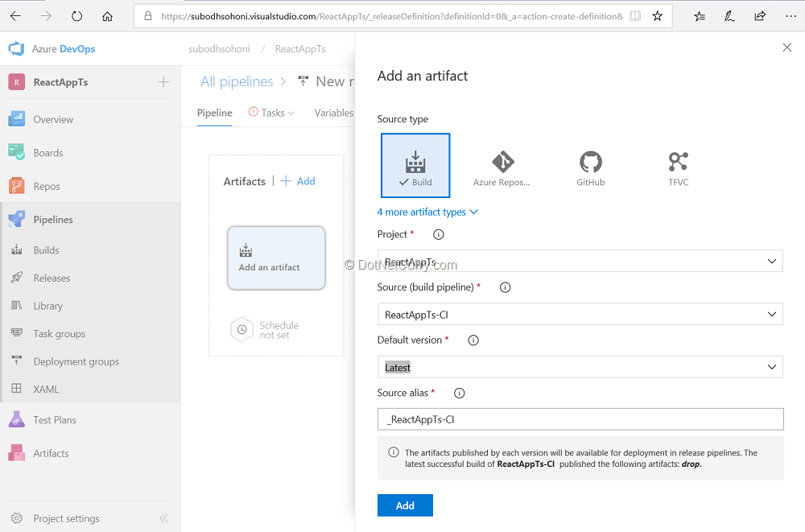The image size is (805, 532).
Task: Click Source (build pipeline) info icon
Action: click(x=506, y=287)
